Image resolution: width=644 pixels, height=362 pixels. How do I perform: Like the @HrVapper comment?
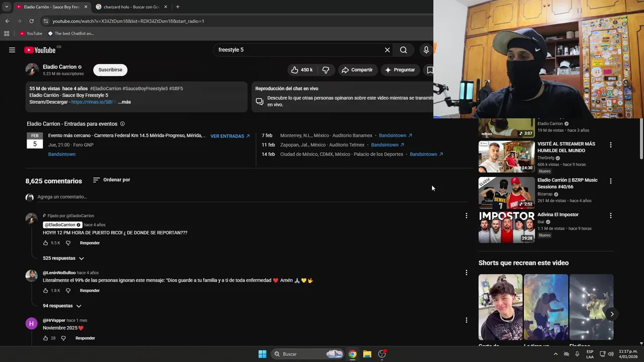45,338
